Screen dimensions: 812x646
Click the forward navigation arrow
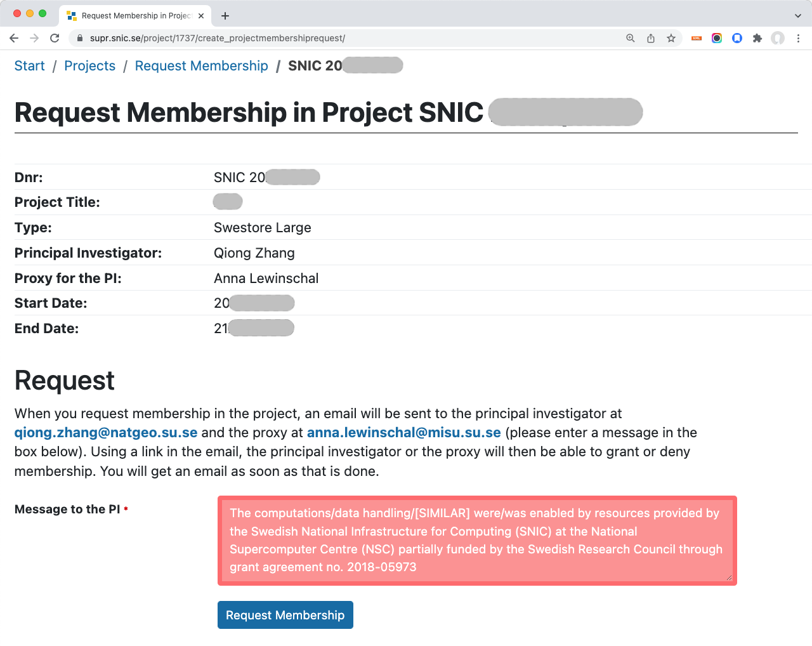click(x=34, y=38)
